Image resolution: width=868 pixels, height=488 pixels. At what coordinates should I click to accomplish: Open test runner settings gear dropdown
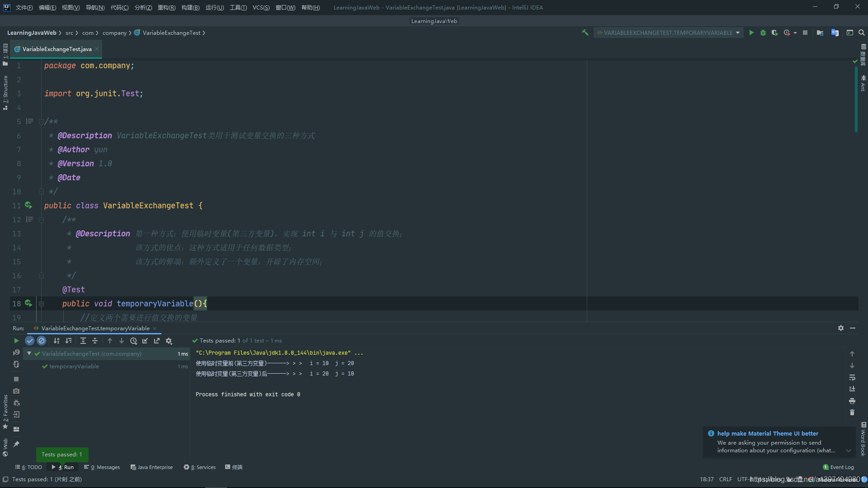coord(169,341)
